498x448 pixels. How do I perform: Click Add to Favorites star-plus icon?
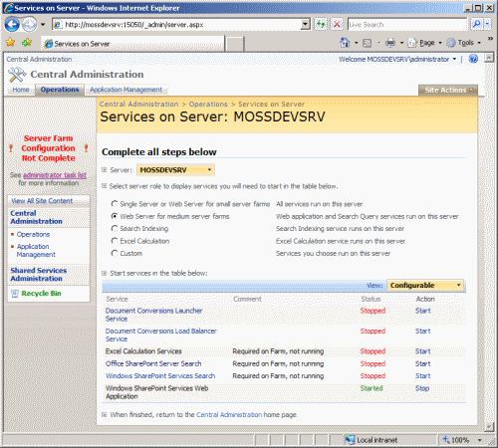[x=27, y=43]
